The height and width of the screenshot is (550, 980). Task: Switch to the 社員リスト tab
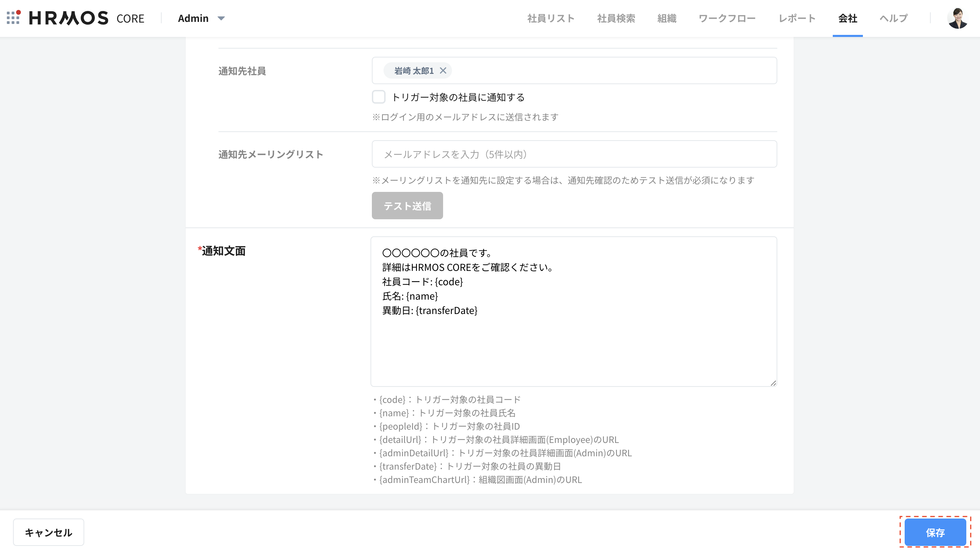[x=551, y=18]
